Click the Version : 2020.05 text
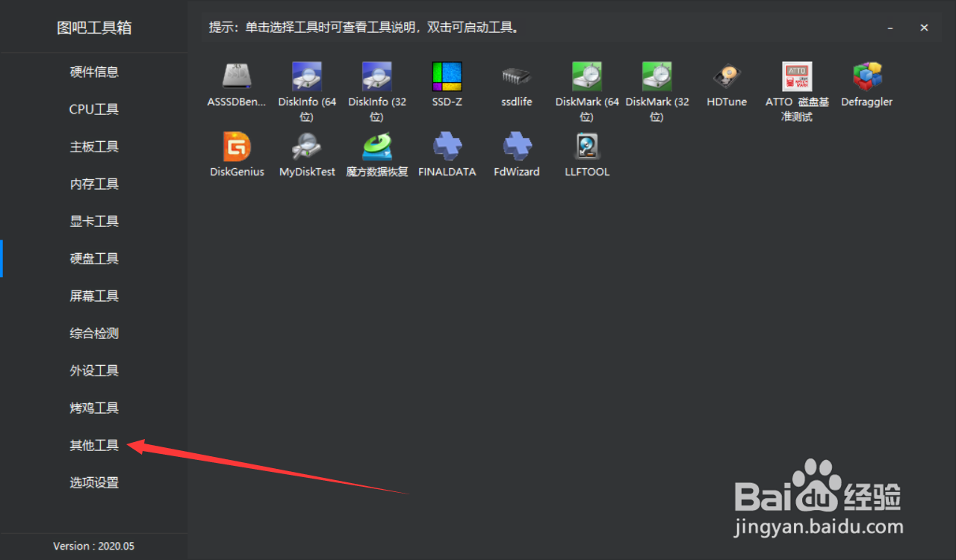This screenshot has width=956, height=560. [x=94, y=547]
